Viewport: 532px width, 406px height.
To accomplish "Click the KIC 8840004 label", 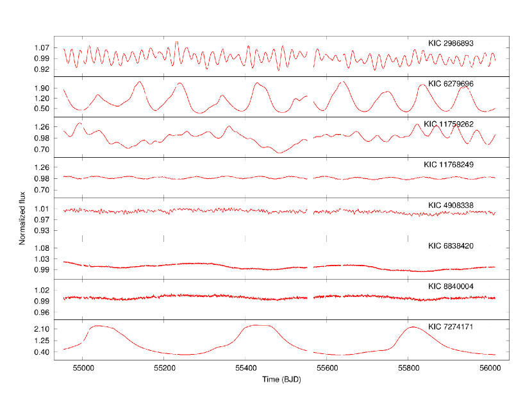I will 451,286.
